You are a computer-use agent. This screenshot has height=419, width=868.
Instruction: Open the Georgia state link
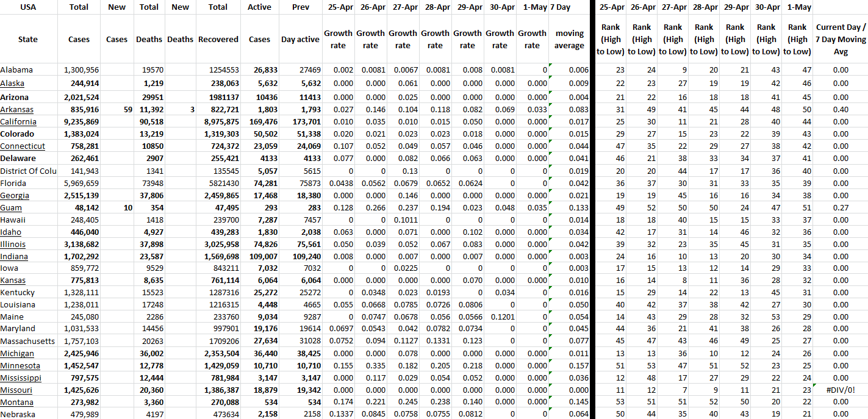(x=15, y=196)
